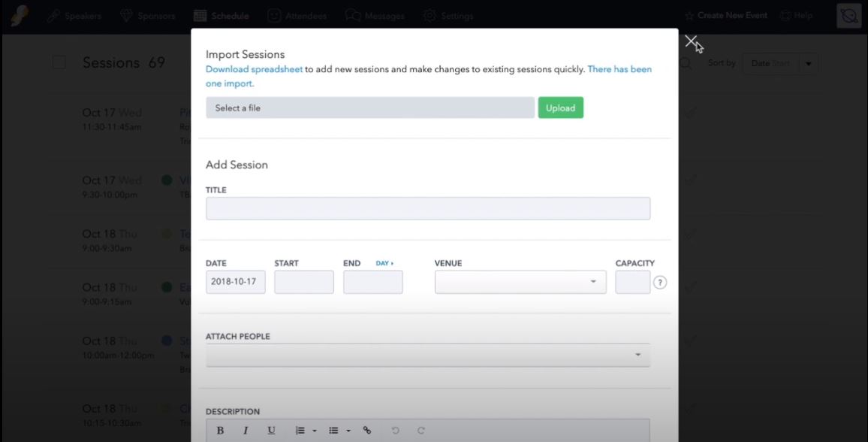Expand numbered list style options arrow
Image resolution: width=868 pixels, height=442 pixels.
315,431
